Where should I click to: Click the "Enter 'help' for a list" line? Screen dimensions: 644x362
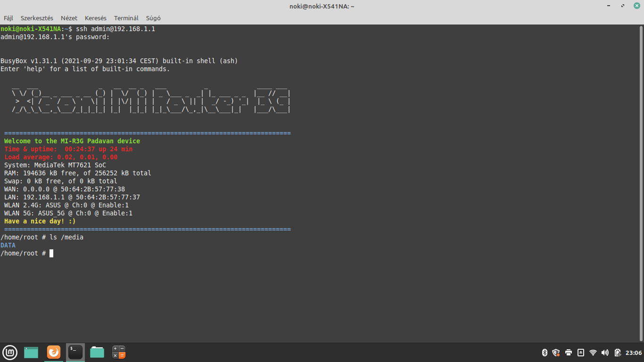coord(85,69)
